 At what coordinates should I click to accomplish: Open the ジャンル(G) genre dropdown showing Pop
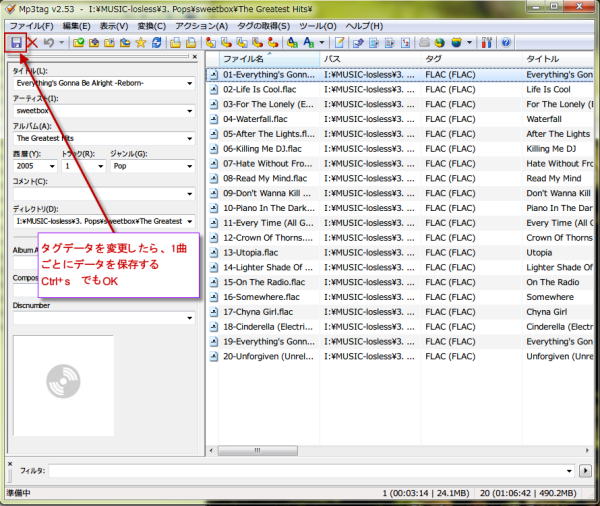189,166
